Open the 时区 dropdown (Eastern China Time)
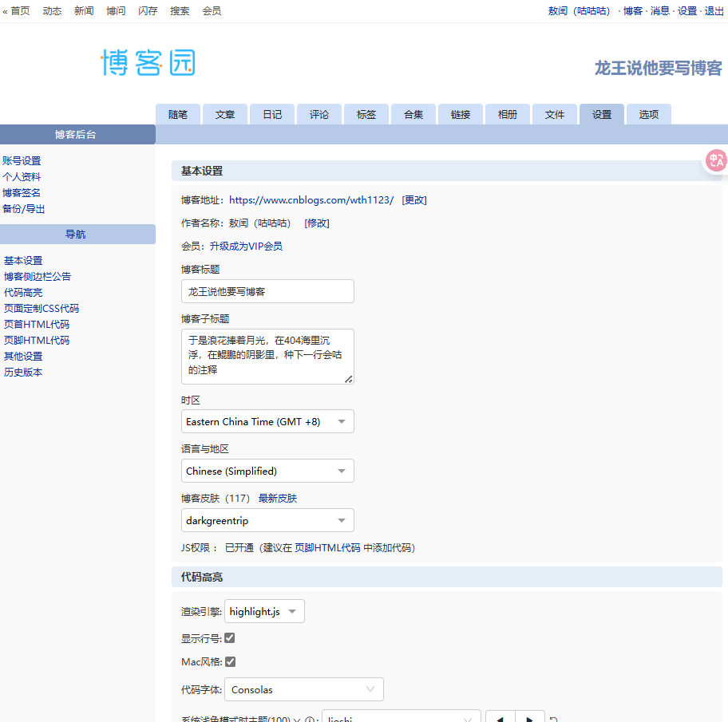Screen dimensions: 728x722 point(267,421)
